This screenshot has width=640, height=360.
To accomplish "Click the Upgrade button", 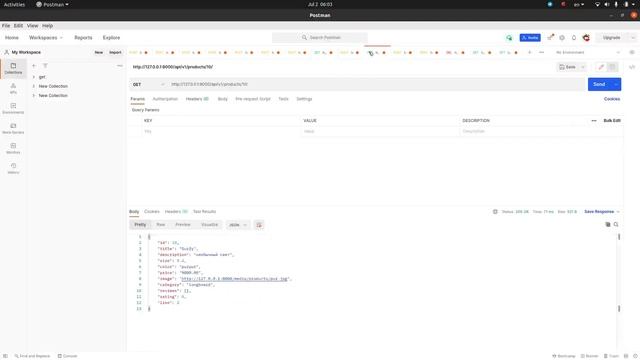I will [611, 38].
